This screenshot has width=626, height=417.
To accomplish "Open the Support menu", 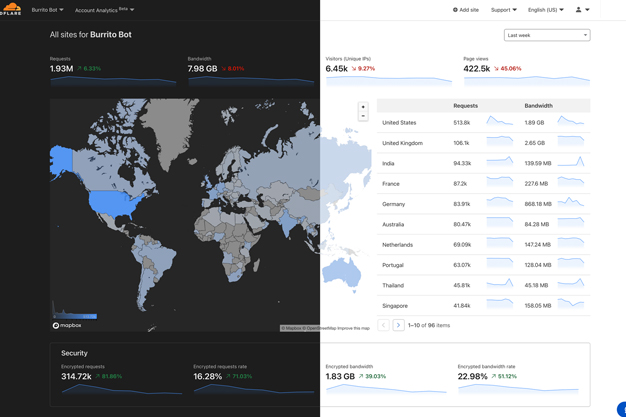I will click(503, 10).
